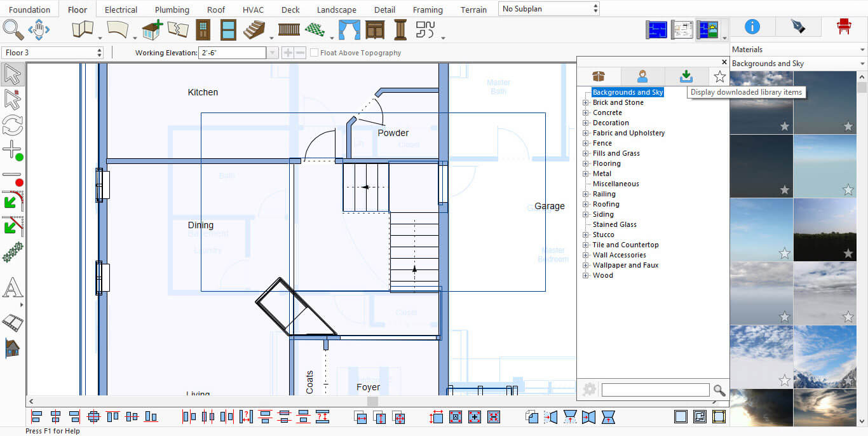The image size is (868, 436).
Task: Expand the Flooring tree category
Action: tap(586, 163)
